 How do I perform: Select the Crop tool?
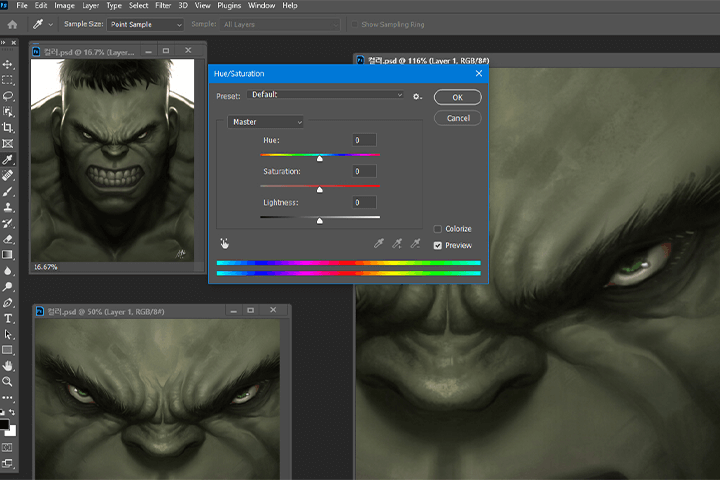click(x=8, y=128)
